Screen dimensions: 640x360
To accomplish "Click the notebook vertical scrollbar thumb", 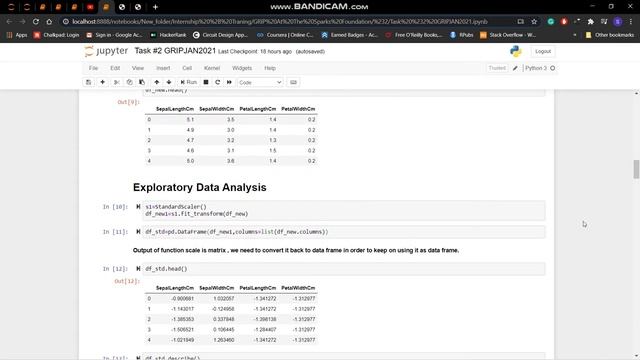I will [636, 169].
